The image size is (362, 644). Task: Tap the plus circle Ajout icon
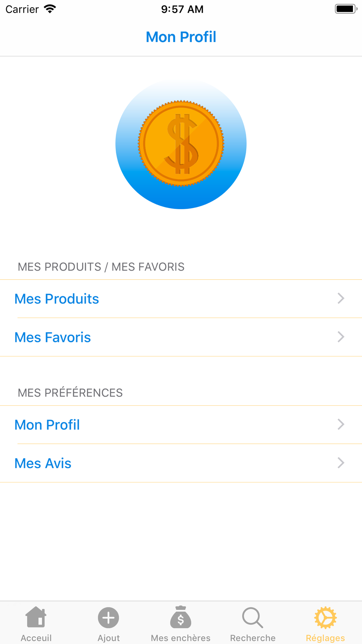click(108, 618)
